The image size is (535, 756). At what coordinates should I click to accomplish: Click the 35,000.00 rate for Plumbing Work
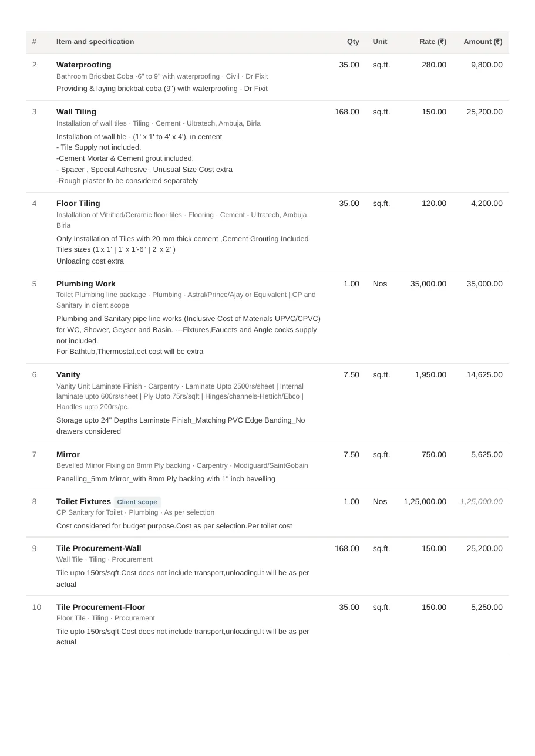click(428, 283)
